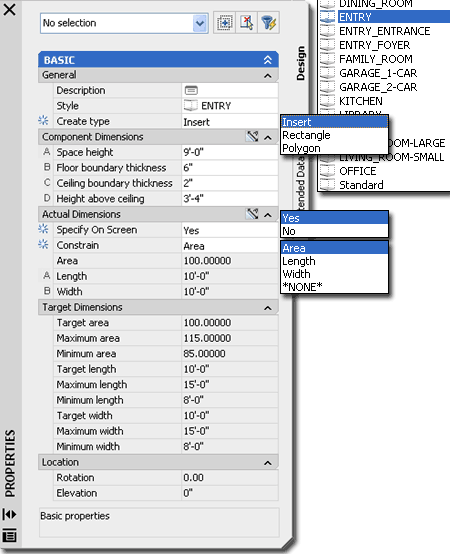Click the Quick Select filter funnel icon
Screen dimensions: 450x554
[268, 23]
